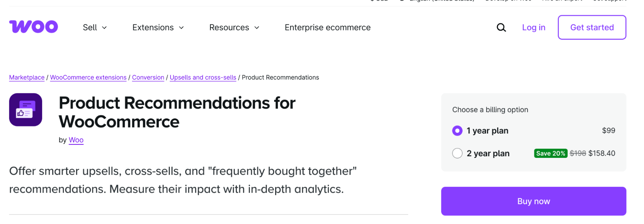Image resolution: width=644 pixels, height=224 pixels.
Task: Open the search
Action: [x=501, y=27]
